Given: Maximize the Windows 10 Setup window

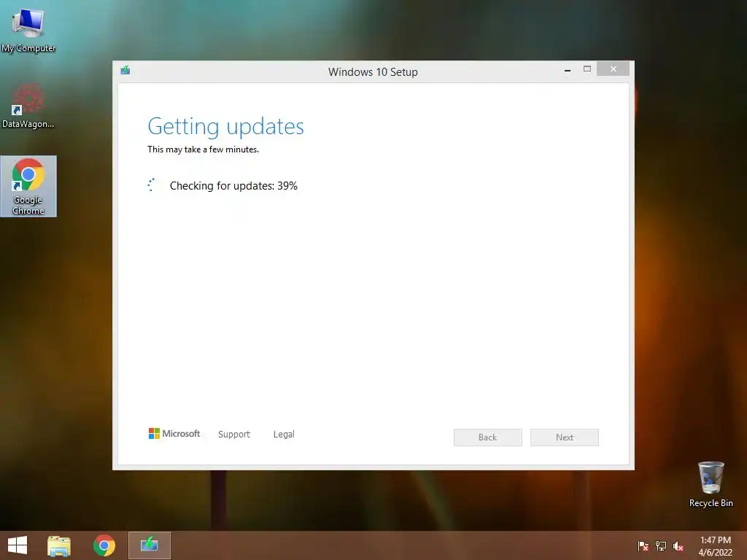Looking at the screenshot, I should (x=587, y=69).
